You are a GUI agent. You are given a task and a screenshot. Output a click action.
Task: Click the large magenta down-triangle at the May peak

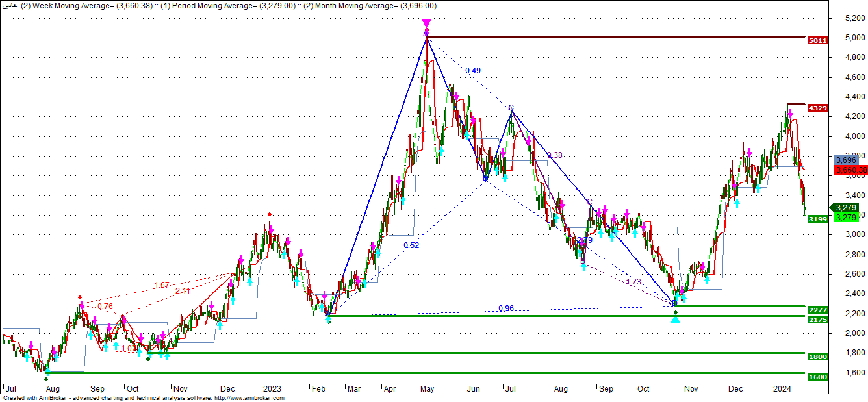click(426, 23)
